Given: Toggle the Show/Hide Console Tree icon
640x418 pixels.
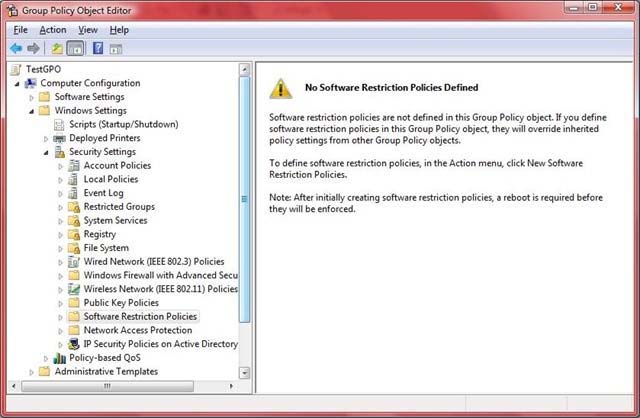Looking at the screenshot, I should click(76, 49).
